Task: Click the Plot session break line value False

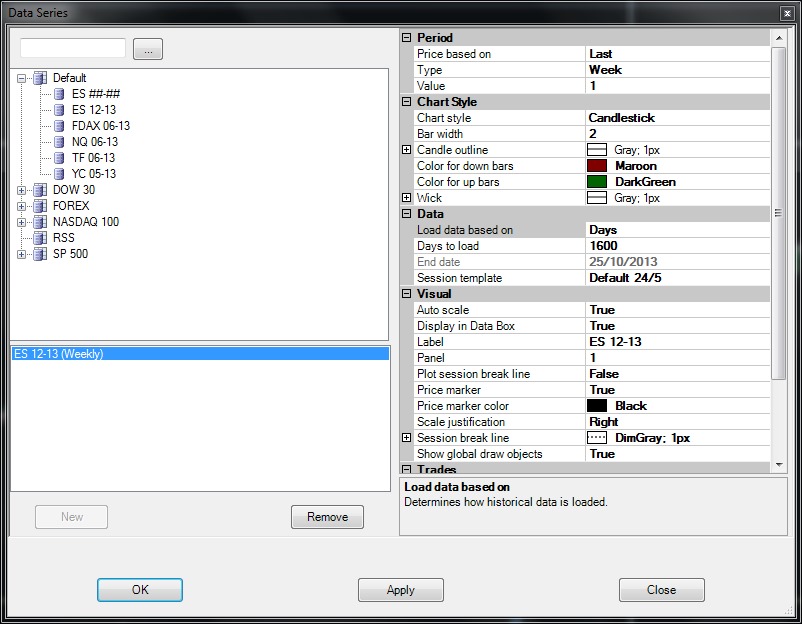Action: pos(604,374)
